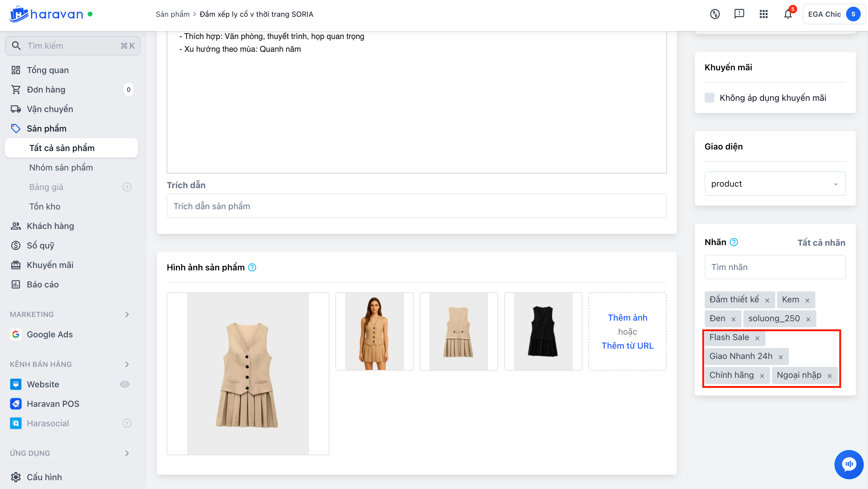Viewport: 868px width, 489px height.
Task: Open the feedback message icon
Action: pos(739,14)
